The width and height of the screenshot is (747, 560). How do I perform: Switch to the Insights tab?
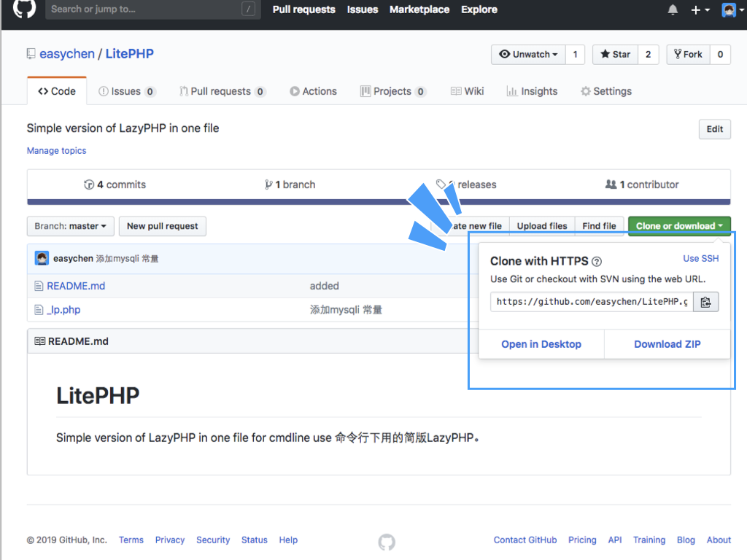[532, 91]
